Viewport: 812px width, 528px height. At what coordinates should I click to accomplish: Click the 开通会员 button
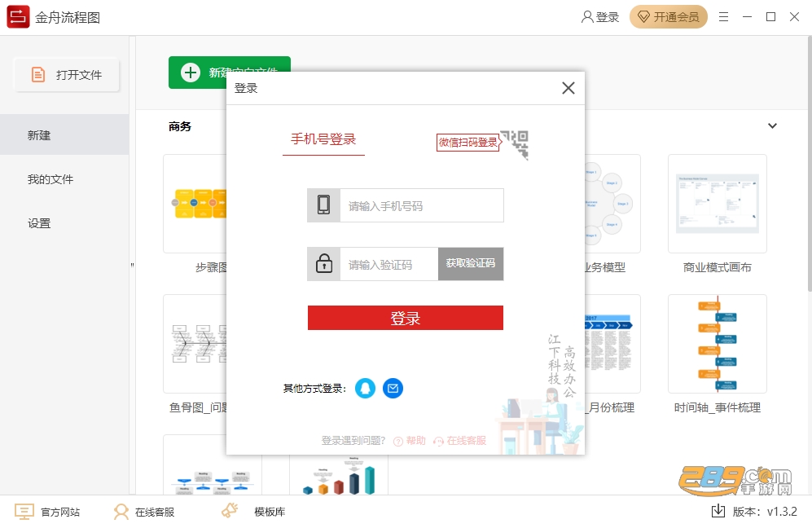click(669, 17)
